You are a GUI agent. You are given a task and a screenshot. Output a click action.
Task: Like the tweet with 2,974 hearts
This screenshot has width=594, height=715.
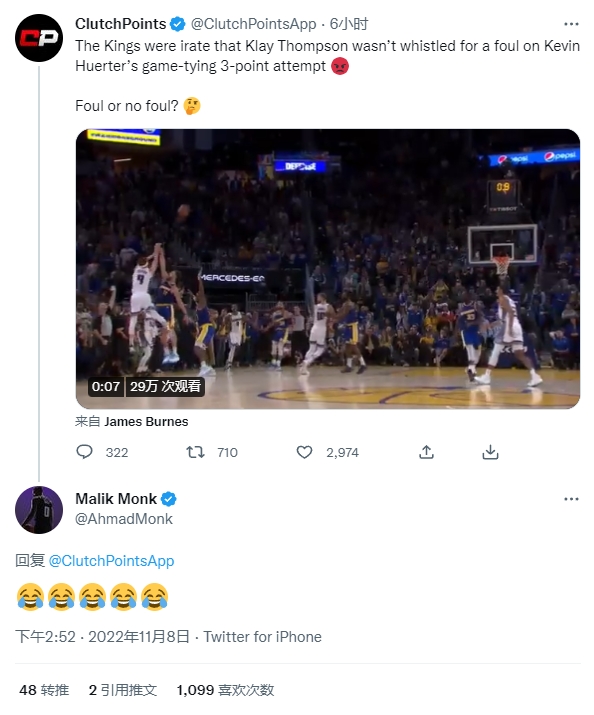pos(304,452)
